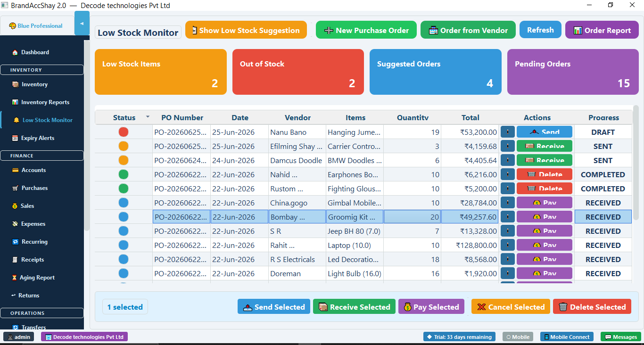Click the Pay Selected button
The image size is (644, 345).
[x=431, y=307]
